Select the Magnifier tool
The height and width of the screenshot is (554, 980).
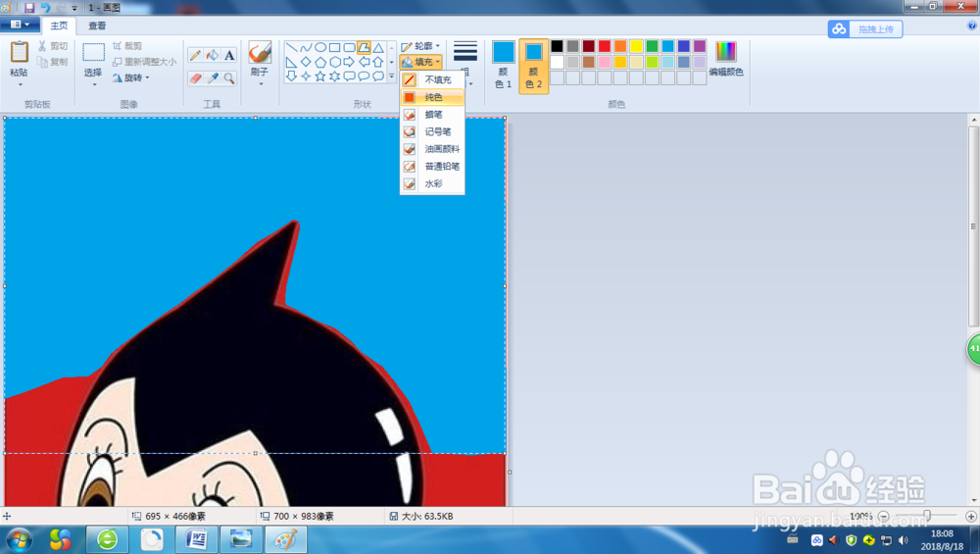[x=229, y=78]
